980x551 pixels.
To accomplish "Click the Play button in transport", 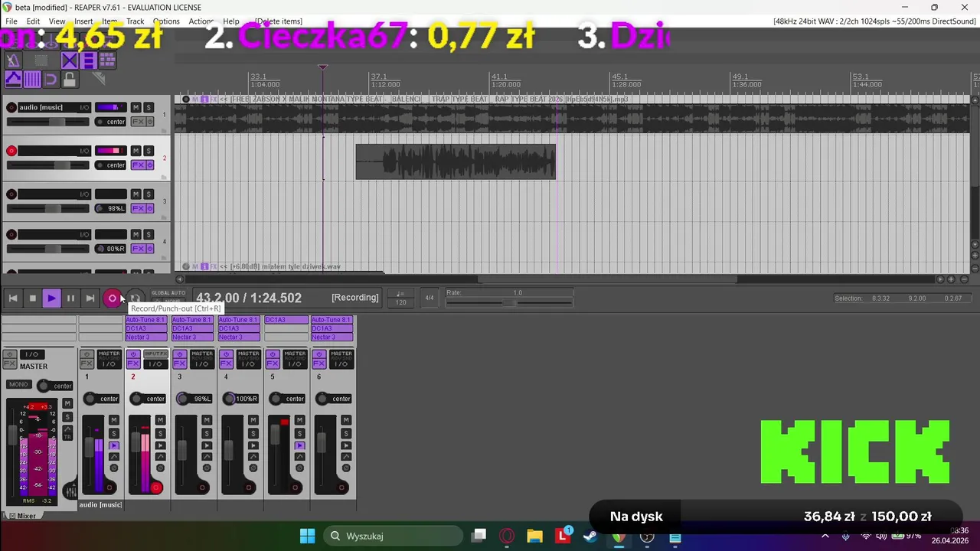I will click(51, 298).
